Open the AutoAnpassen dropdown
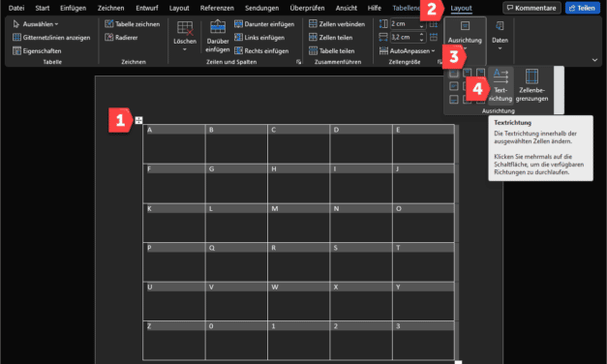Image resolution: width=607 pixels, height=364 pixels. click(407, 50)
